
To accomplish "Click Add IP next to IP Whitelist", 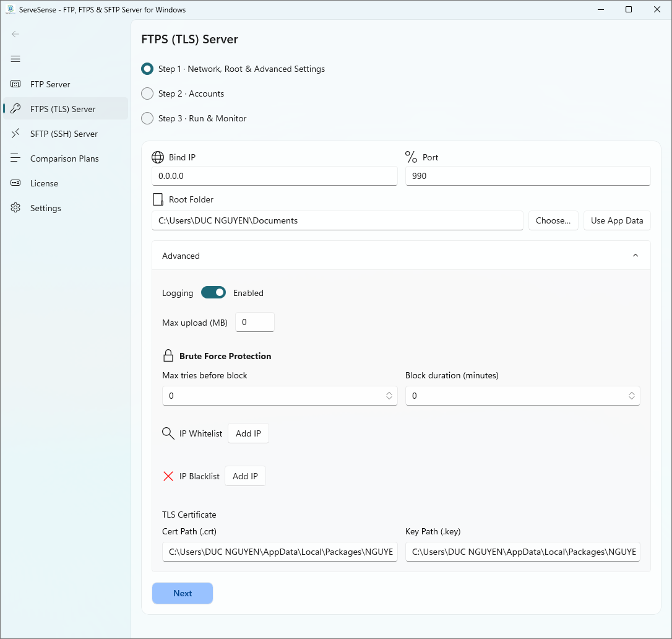I will click(x=248, y=433).
